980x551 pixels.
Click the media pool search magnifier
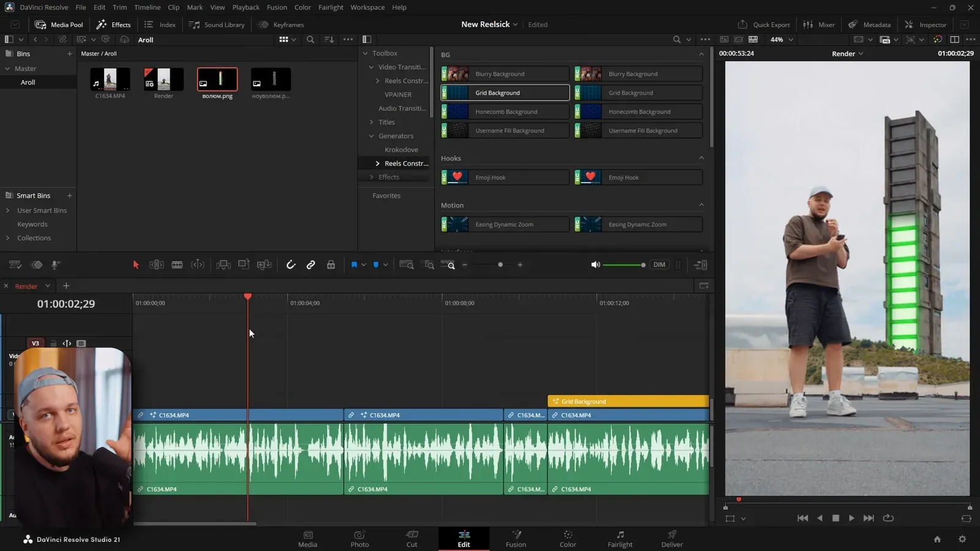(311, 39)
